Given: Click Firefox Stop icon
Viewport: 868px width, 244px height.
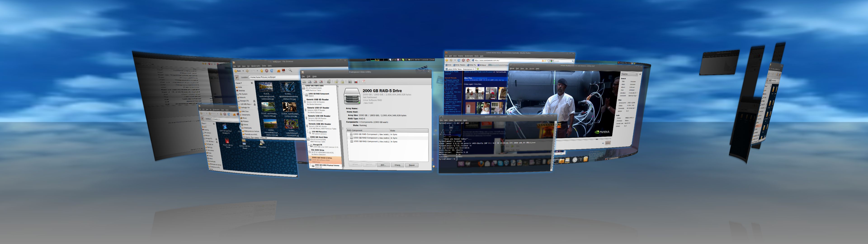Looking at the screenshot, I should pos(463,60).
